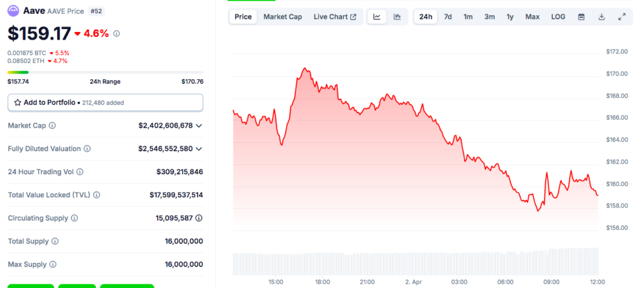Expand the Fully Diluted Valuation chevron
Screen dimensions: 644x288
pyautogui.click(x=199, y=149)
